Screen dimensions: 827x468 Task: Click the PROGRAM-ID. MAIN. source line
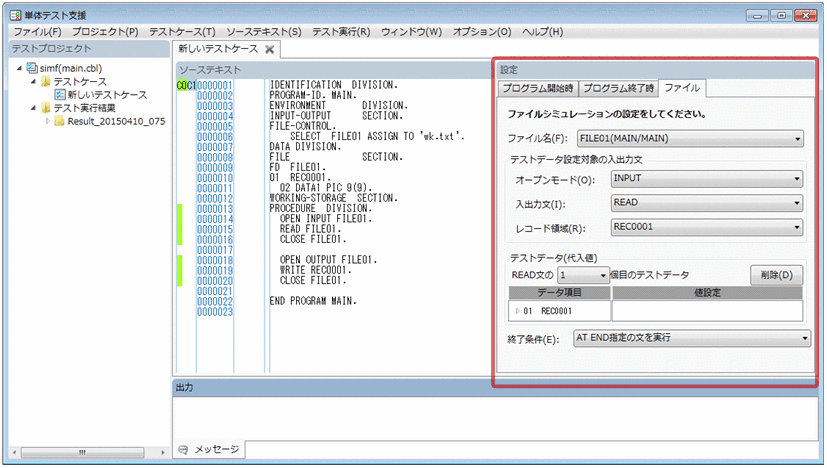(x=313, y=95)
